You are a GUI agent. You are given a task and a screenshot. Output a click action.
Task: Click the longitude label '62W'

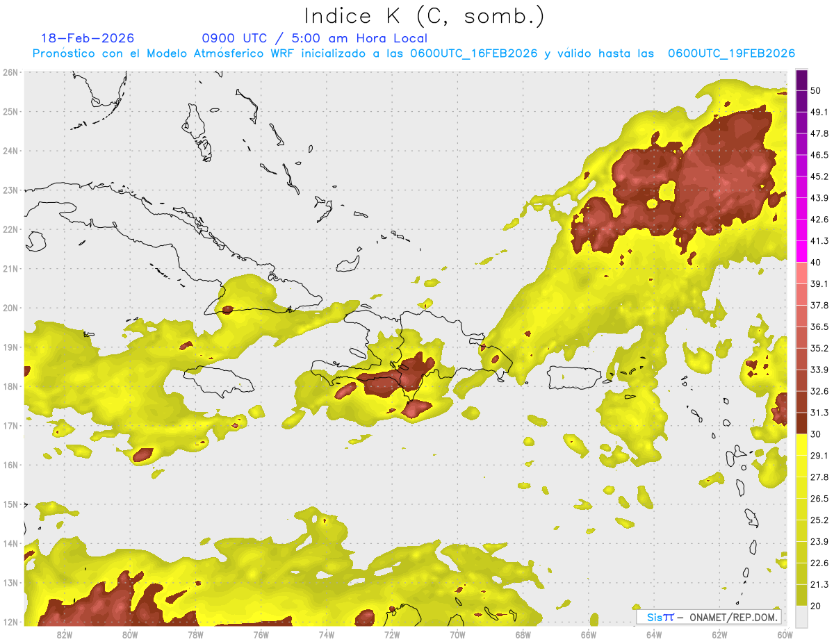[720, 634]
